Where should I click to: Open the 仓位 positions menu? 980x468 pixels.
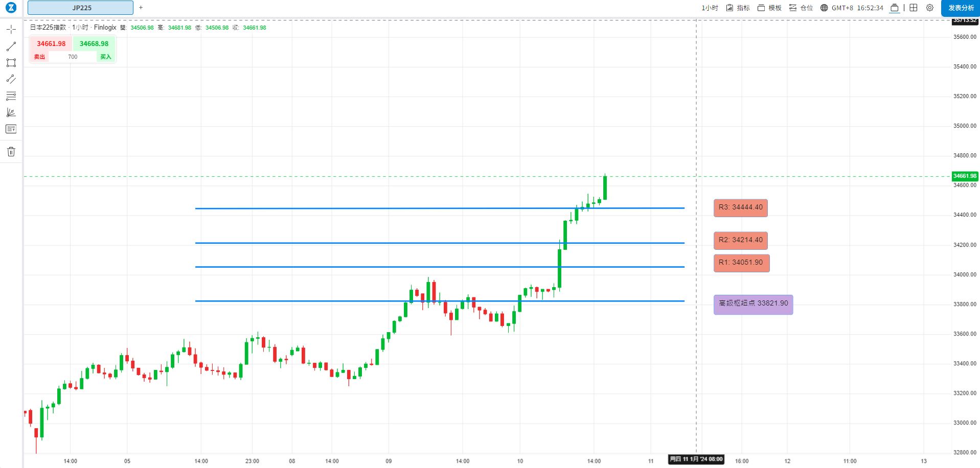[801, 8]
